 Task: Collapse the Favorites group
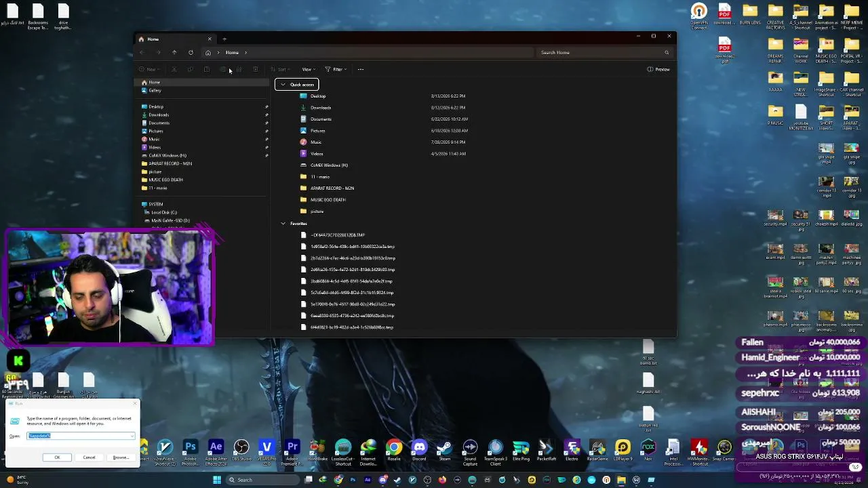[283, 224]
